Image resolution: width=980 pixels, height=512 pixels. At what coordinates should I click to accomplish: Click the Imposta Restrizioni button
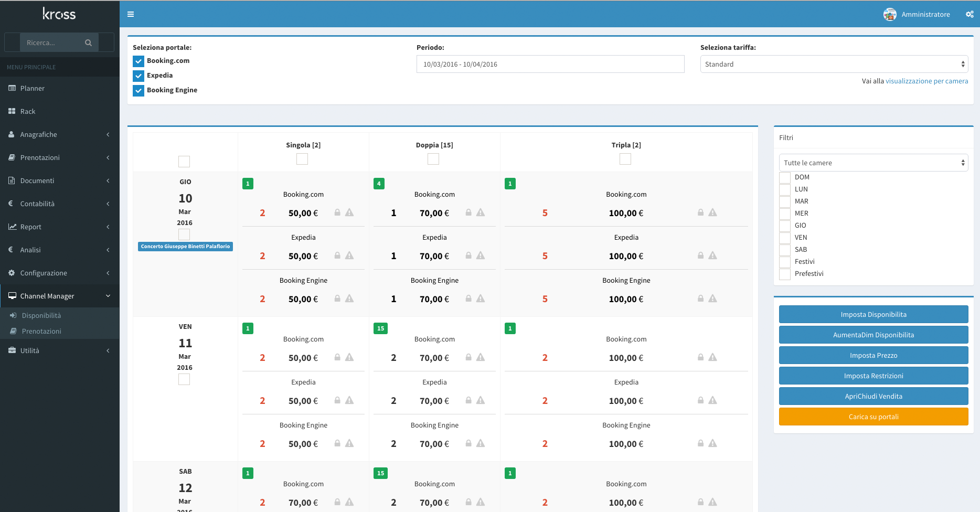(874, 376)
